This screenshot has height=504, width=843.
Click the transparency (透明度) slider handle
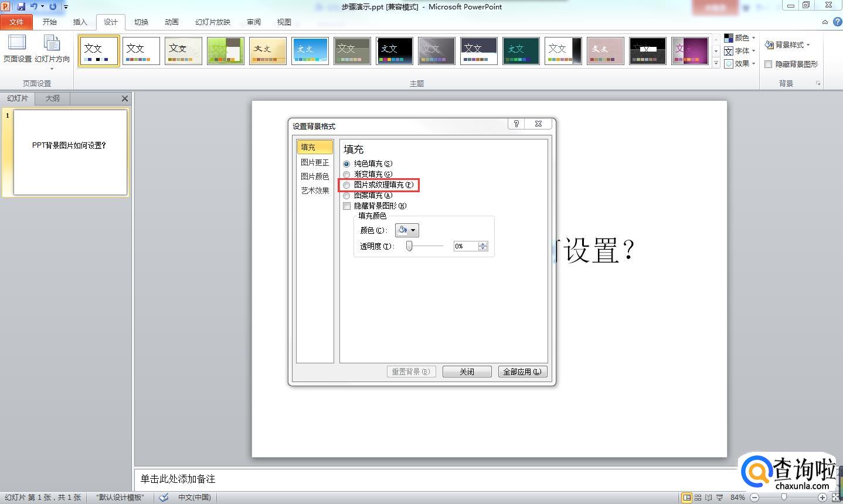tap(409, 246)
